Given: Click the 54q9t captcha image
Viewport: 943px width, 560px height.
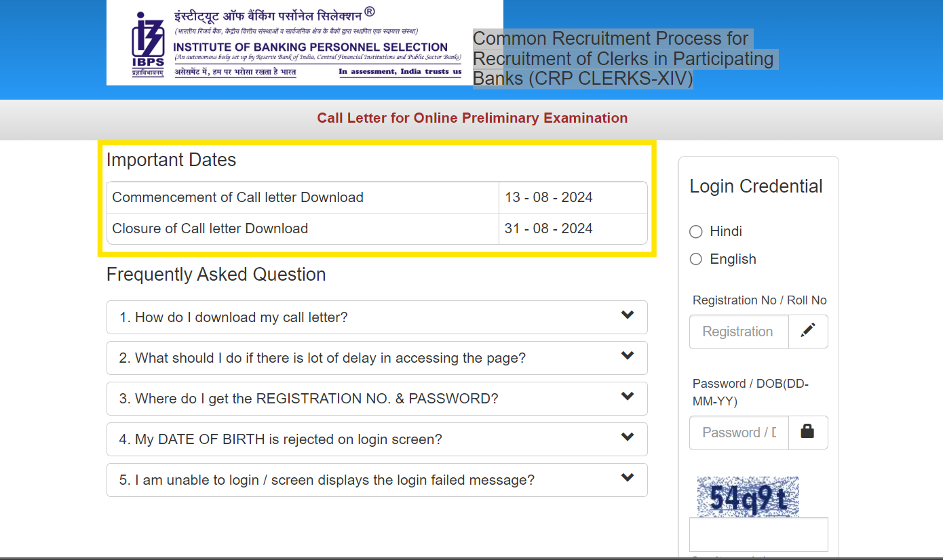Looking at the screenshot, I should coord(748,497).
